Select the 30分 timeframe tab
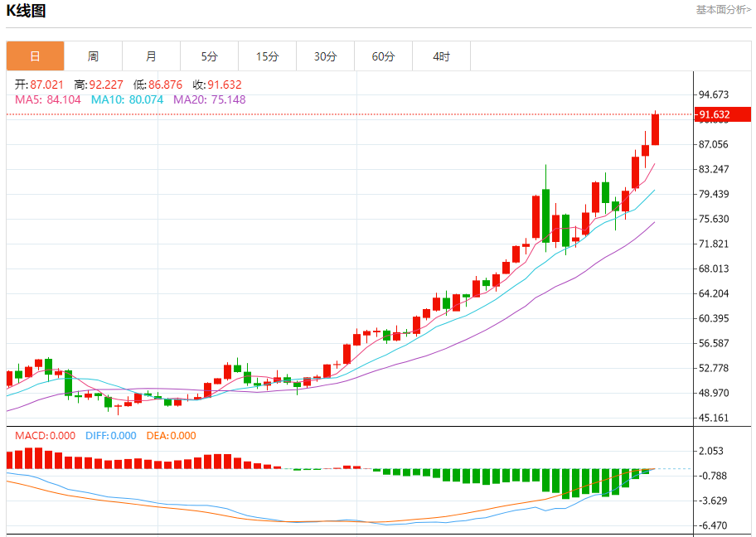This screenshot has width=756, height=537. [x=325, y=56]
